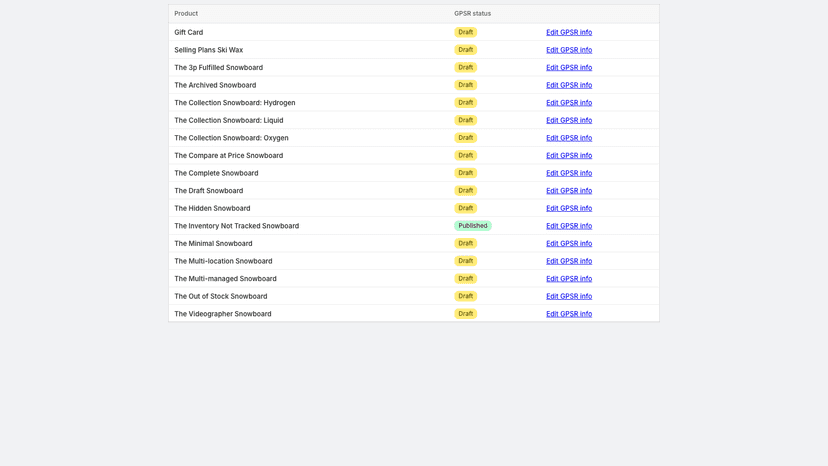
Task: Edit GPSR info for Inventory Not Tracked Snowboard
Action: tap(569, 226)
